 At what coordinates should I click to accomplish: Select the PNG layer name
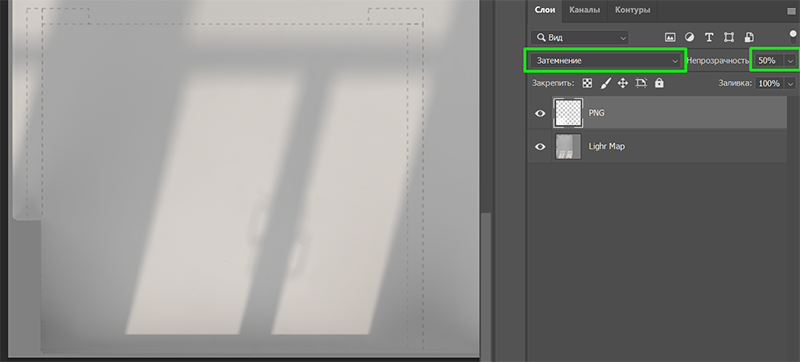point(596,113)
